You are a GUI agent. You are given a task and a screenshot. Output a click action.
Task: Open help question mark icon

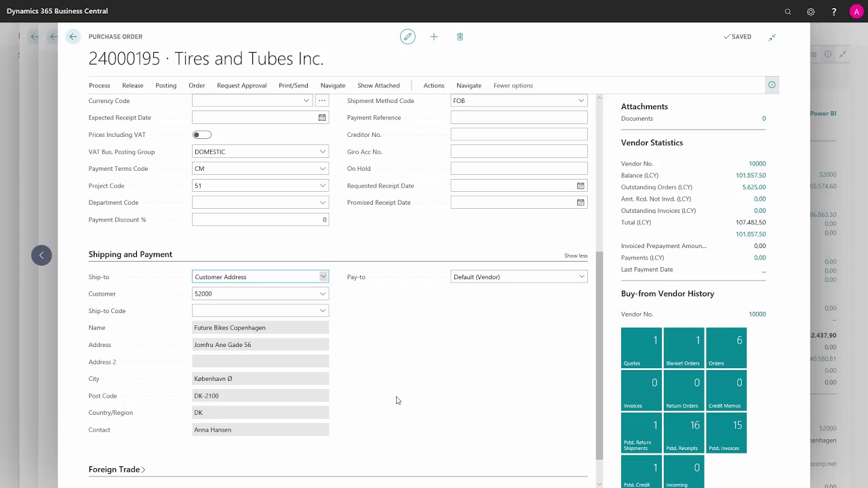point(833,12)
